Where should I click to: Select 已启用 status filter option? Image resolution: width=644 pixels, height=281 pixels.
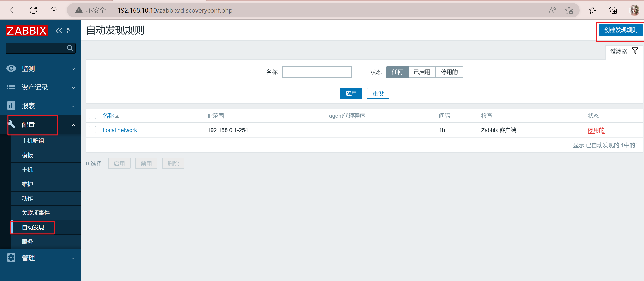(422, 72)
